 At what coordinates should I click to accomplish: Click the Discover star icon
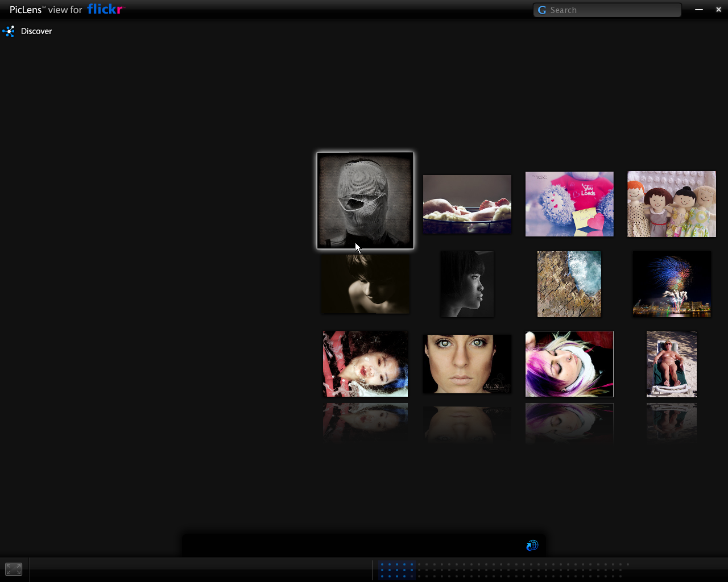point(9,31)
